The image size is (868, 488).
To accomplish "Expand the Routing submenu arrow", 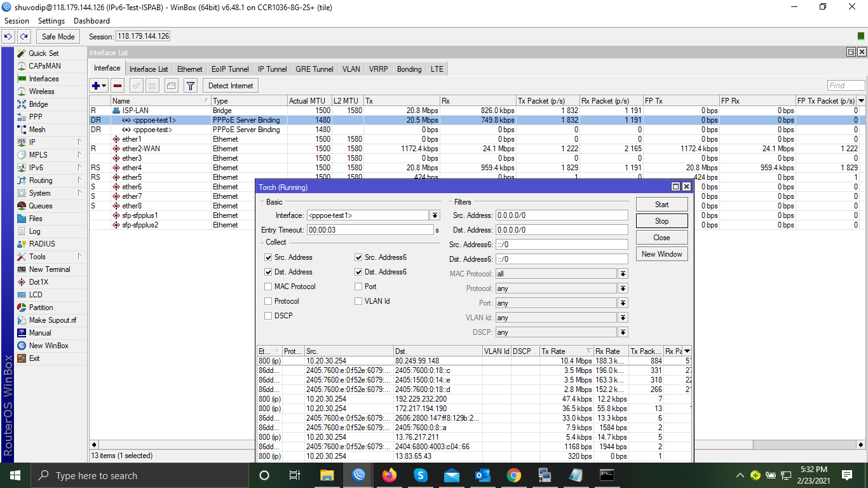I will (x=79, y=180).
